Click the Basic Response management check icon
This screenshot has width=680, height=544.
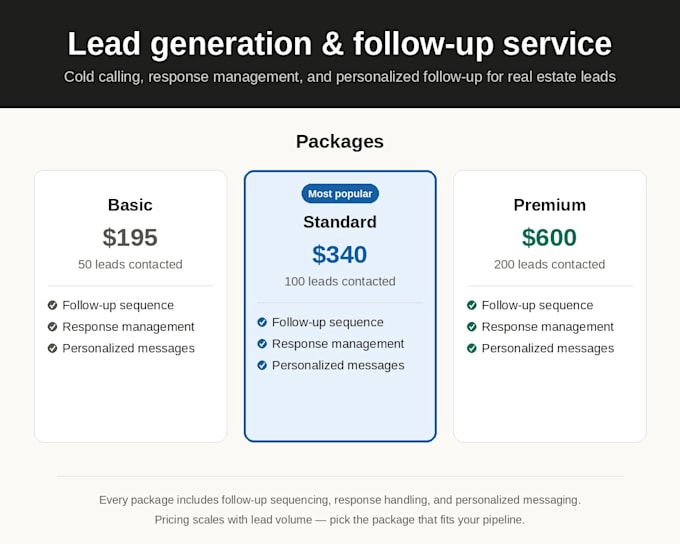[x=52, y=327]
